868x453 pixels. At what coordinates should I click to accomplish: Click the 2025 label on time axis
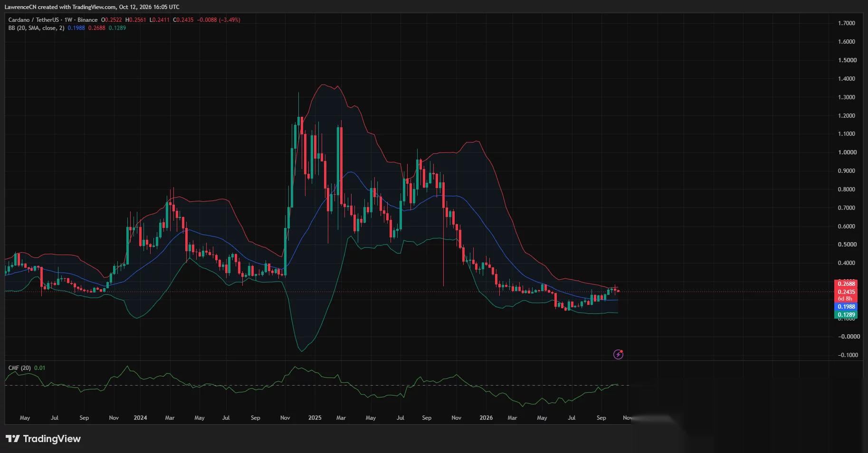315,418
